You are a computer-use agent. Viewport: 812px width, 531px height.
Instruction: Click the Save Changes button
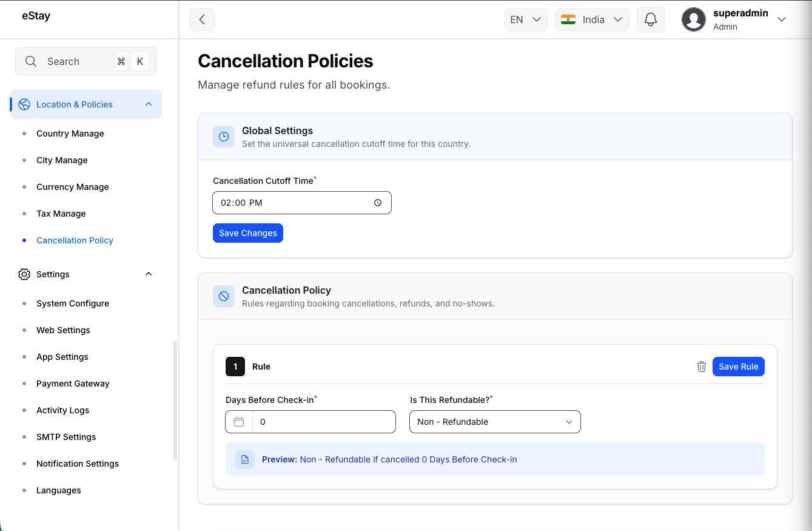[x=248, y=233]
